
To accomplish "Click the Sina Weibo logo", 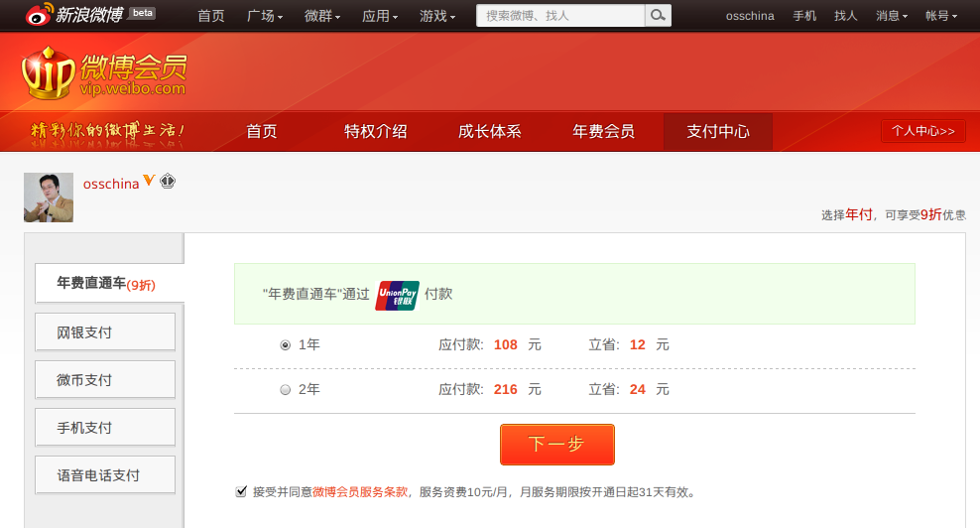I will 73,14.
